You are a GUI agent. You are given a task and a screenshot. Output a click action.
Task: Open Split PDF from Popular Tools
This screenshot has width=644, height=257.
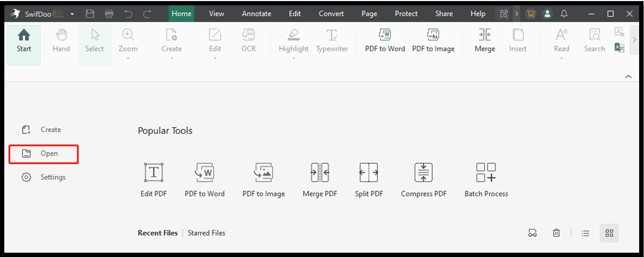369,180
